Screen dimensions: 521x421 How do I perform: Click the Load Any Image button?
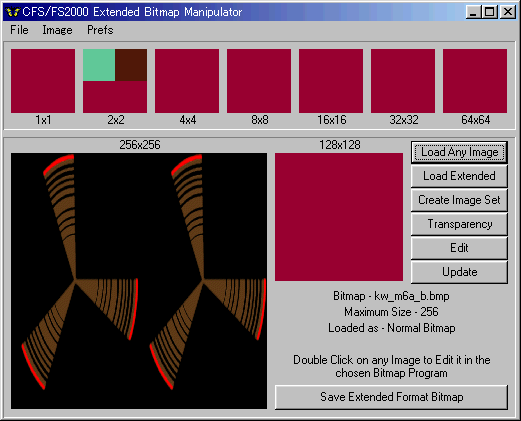(x=459, y=152)
